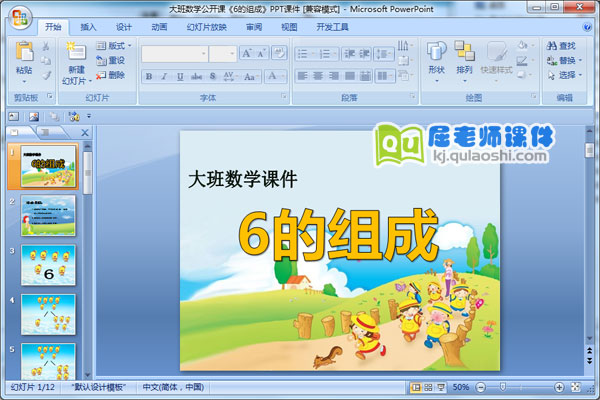600x400 pixels.
Task: Open the Developer tab
Action: coord(333,27)
